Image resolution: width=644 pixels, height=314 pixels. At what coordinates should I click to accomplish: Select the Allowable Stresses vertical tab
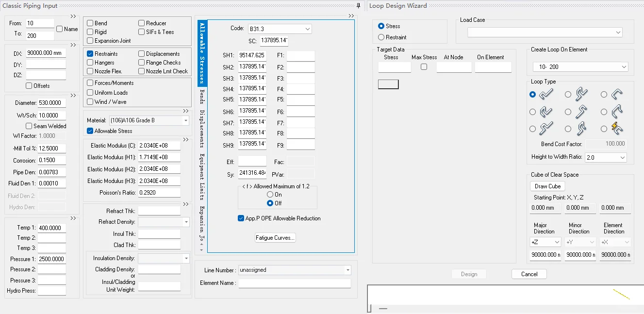click(x=202, y=53)
